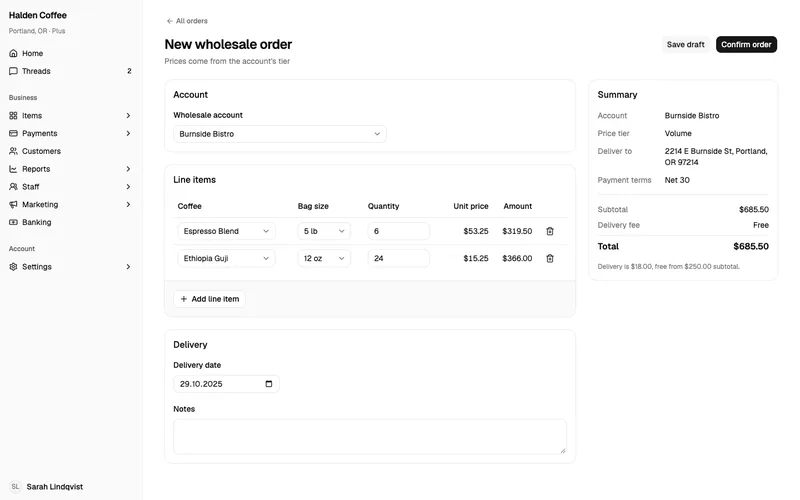Click the Free delivery fee value
Image resolution: width=800 pixels, height=500 pixels.
click(761, 225)
